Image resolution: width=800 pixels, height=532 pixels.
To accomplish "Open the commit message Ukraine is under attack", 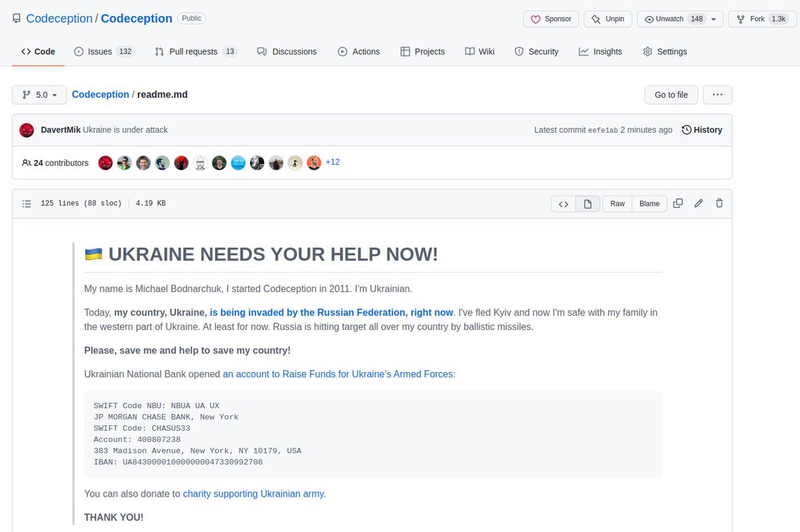I will pyautogui.click(x=125, y=130).
